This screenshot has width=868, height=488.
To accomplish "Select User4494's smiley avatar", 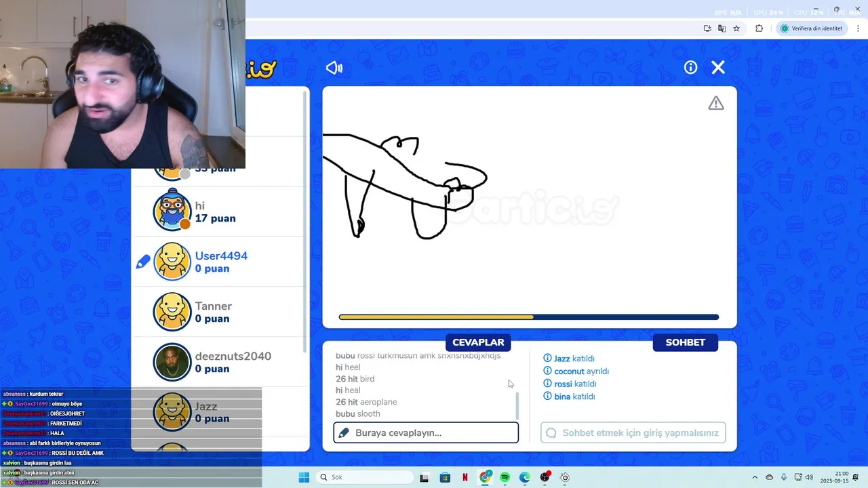I will click(172, 262).
